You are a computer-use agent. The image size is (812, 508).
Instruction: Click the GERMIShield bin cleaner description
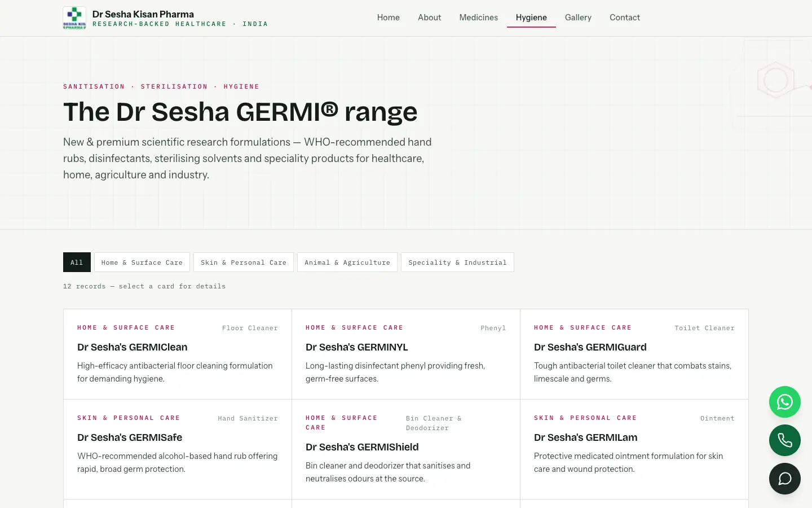point(388,472)
